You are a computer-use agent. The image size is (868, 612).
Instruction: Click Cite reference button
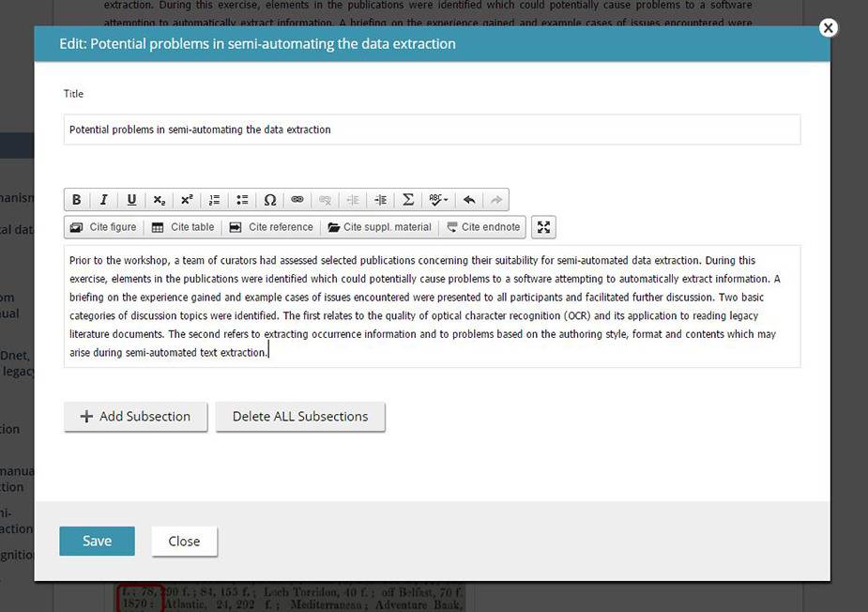tap(271, 227)
